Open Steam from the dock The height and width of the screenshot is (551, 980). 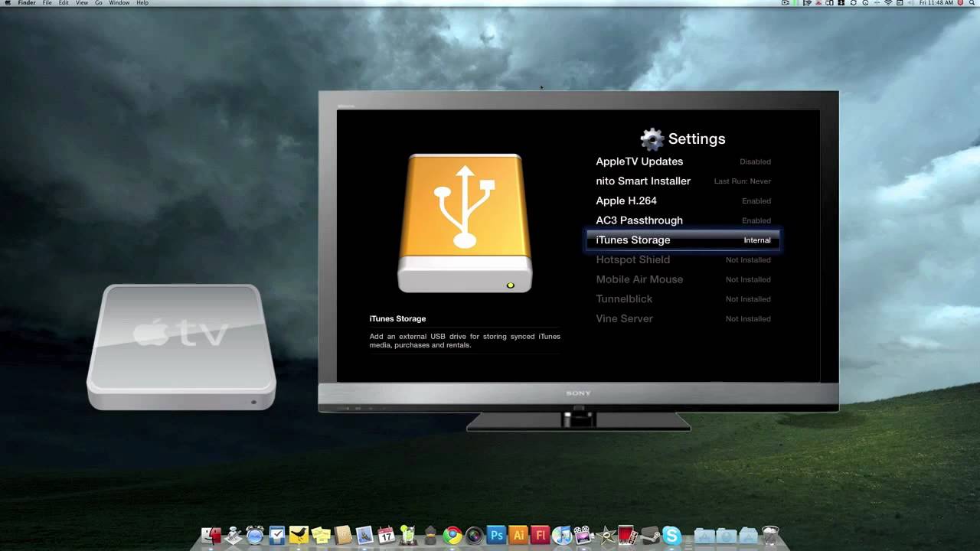(651, 536)
